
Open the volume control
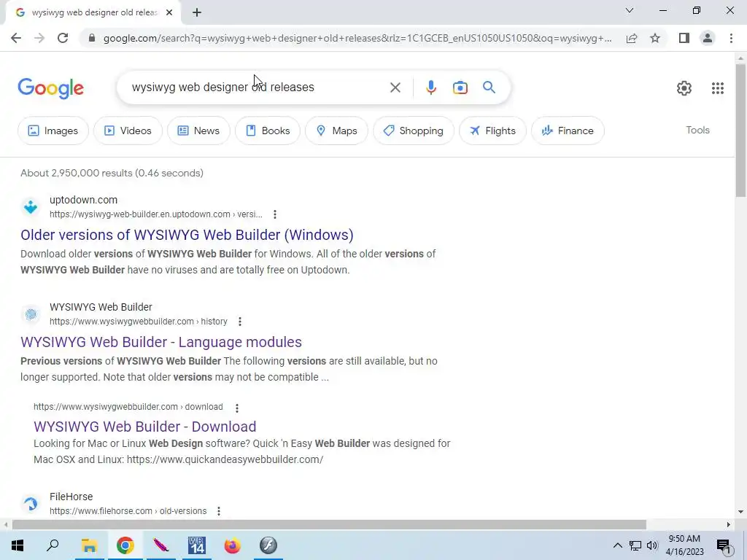click(x=652, y=545)
